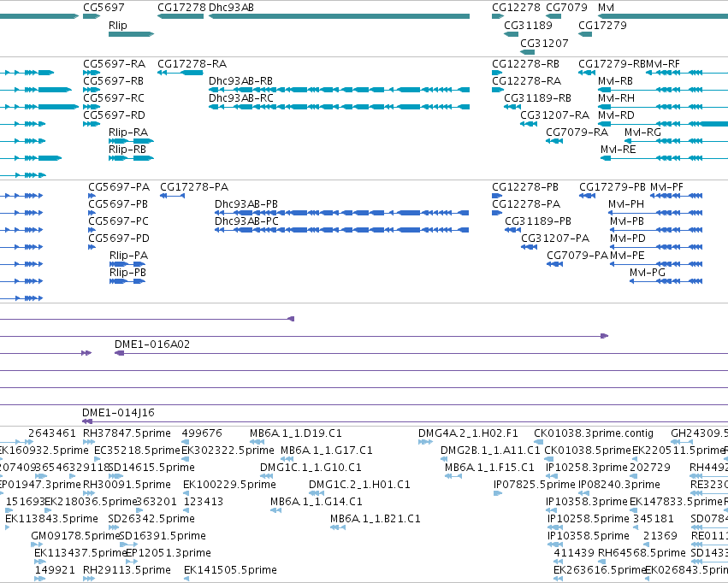Click transcript Mvl-RG
The image size is (728, 583).
tap(676, 141)
